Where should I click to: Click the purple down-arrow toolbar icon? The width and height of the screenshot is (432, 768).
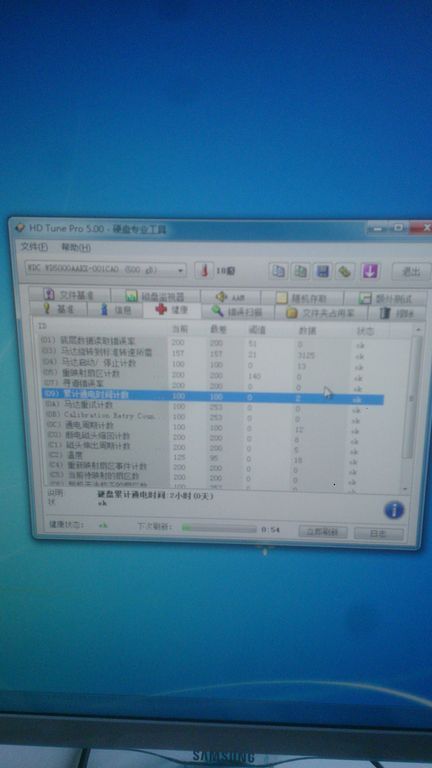coord(370,271)
